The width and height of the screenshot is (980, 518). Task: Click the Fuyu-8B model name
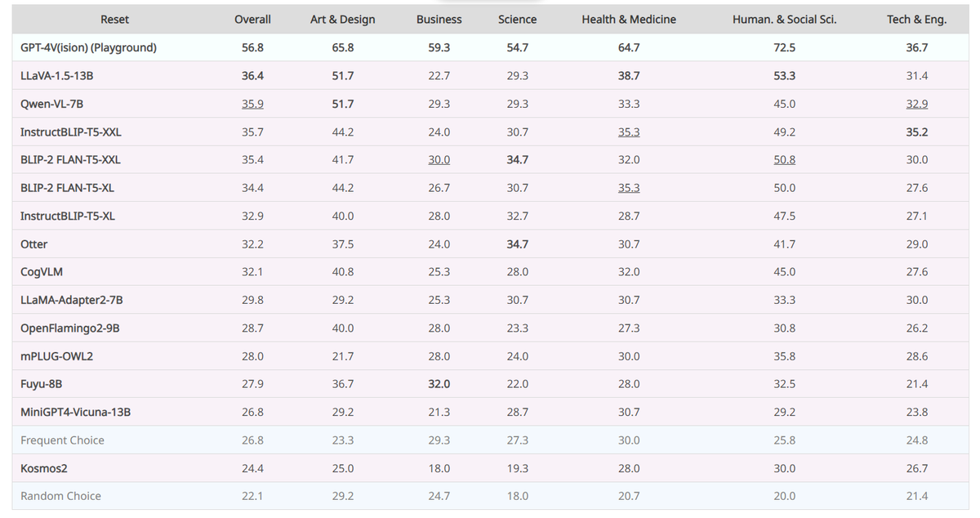point(42,384)
